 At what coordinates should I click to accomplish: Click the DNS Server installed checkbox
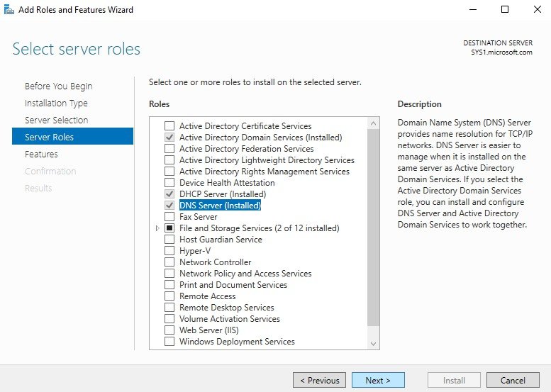(x=169, y=205)
